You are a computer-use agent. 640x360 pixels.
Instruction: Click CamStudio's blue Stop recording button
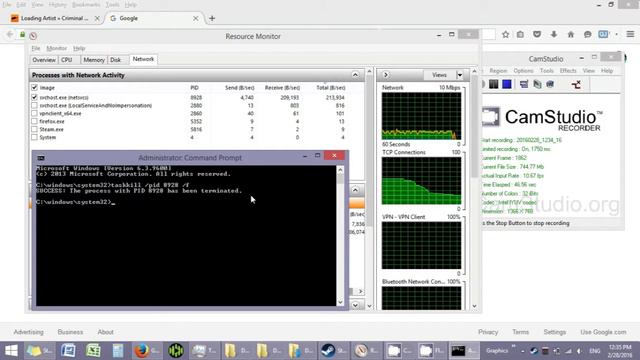click(x=507, y=84)
